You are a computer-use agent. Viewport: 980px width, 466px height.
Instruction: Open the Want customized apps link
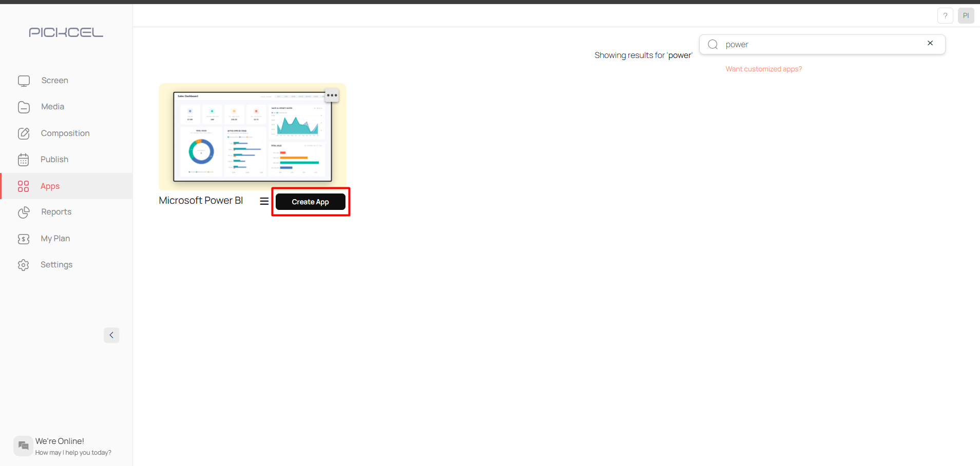tap(763, 69)
